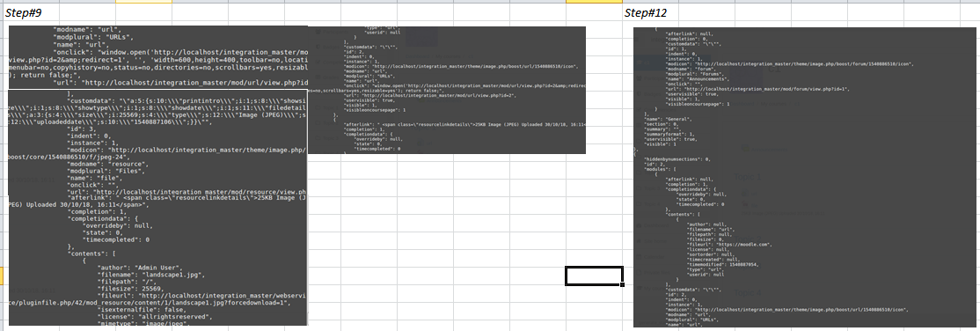Select the middle JSON screenshot with the boost/url icon link
Image resolution: width=980 pixels, height=331 pixels.
tap(447, 90)
